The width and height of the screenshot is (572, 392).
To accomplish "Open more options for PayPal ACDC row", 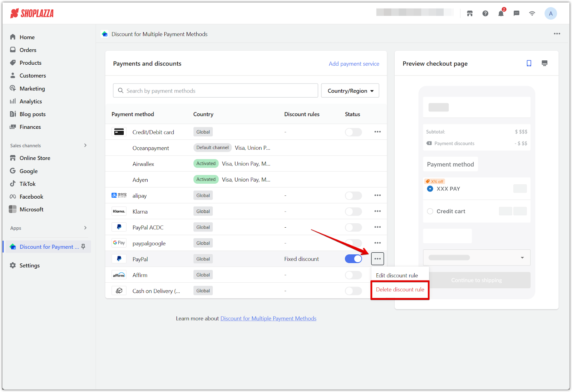I will click(378, 227).
